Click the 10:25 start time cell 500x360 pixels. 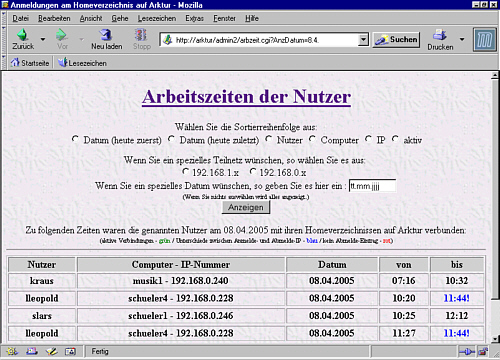click(404, 316)
